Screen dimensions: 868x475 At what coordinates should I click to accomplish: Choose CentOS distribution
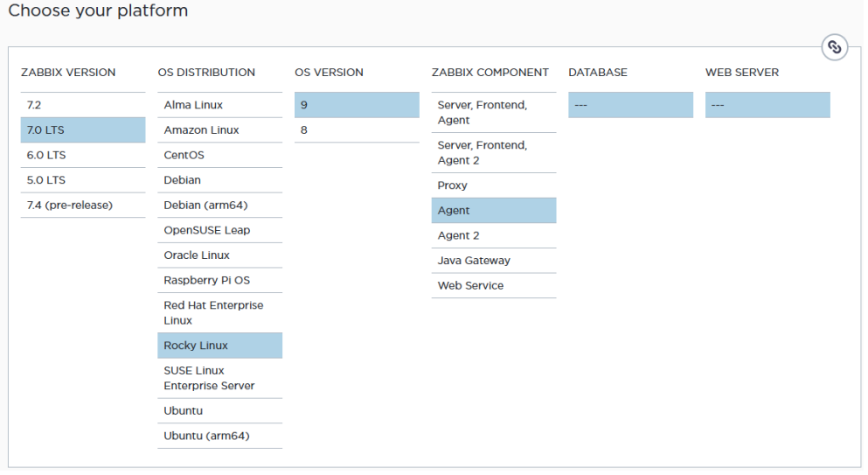click(x=219, y=155)
